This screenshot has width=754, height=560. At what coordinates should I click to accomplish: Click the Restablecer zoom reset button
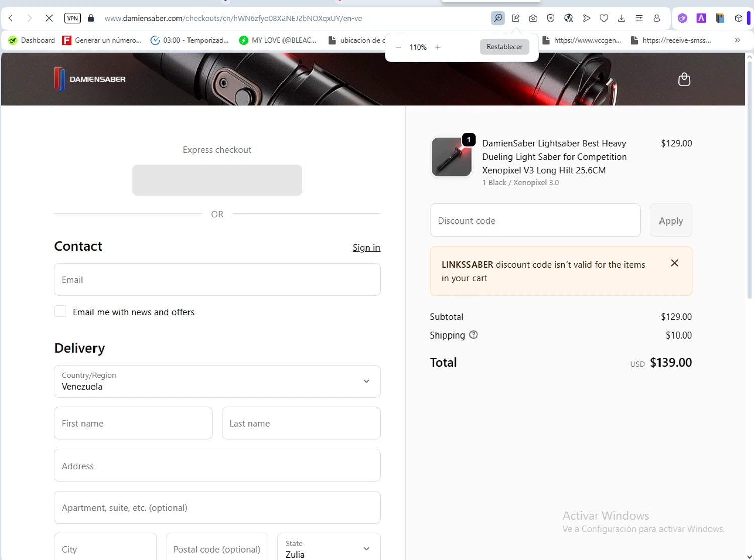click(504, 47)
